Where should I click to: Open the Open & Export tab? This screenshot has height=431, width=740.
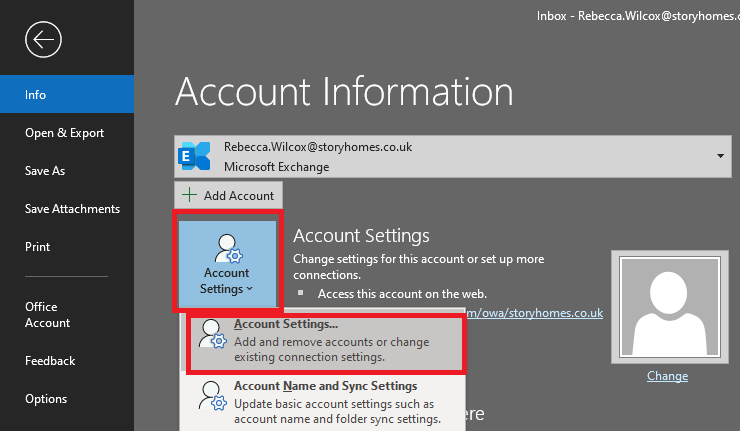(67, 133)
